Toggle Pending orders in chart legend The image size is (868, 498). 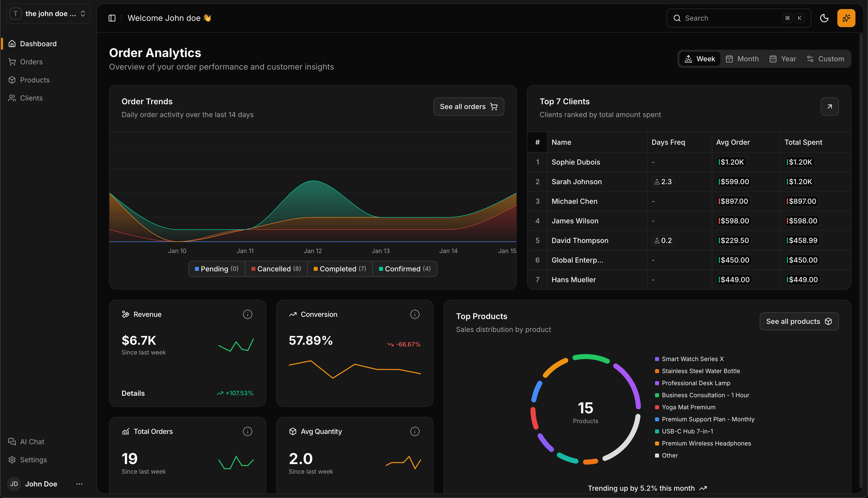(216, 269)
